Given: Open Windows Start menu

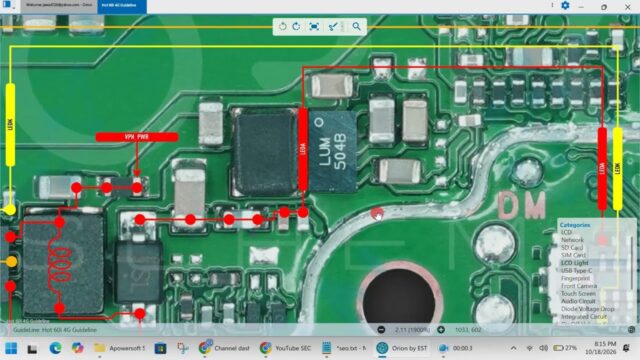Looking at the screenshot, I should click(x=11, y=348).
